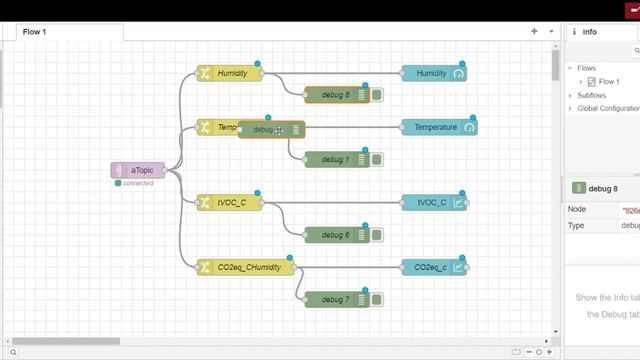
Task: Click the input port of Humidity gauge node
Action: coord(402,73)
